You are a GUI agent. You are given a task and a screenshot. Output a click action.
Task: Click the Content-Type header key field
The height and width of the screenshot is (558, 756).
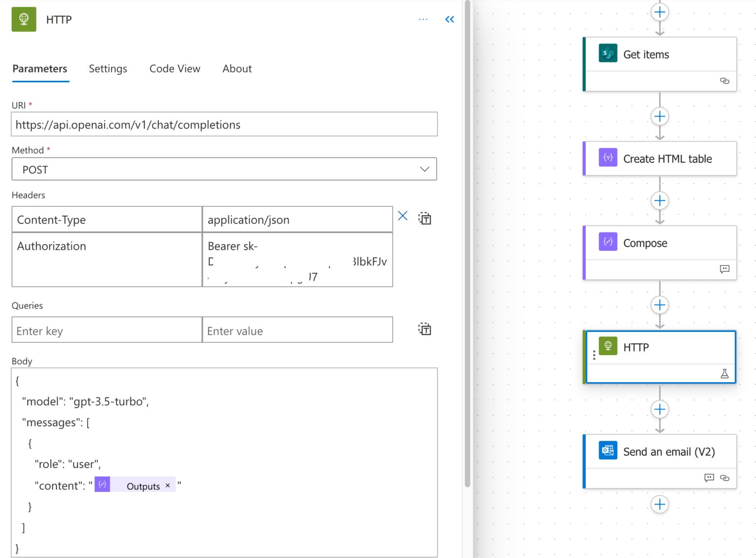point(107,220)
